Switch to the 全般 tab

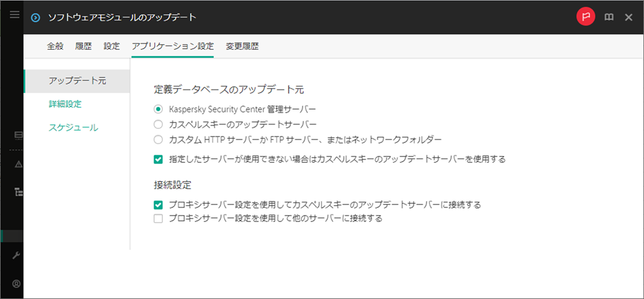pyautogui.click(x=56, y=46)
